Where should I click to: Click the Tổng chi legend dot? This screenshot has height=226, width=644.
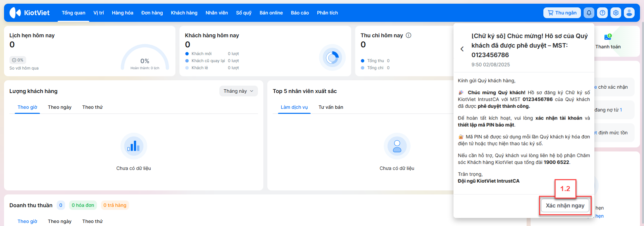pyautogui.click(x=363, y=68)
